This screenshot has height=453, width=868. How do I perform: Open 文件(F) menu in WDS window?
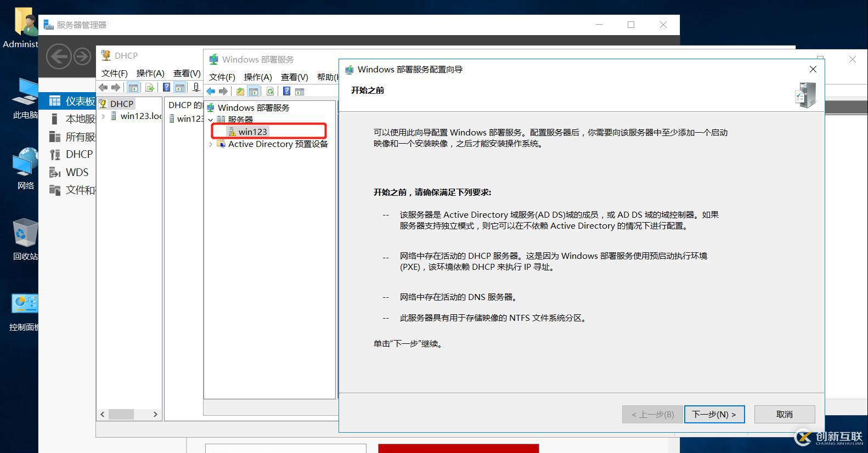(222, 77)
